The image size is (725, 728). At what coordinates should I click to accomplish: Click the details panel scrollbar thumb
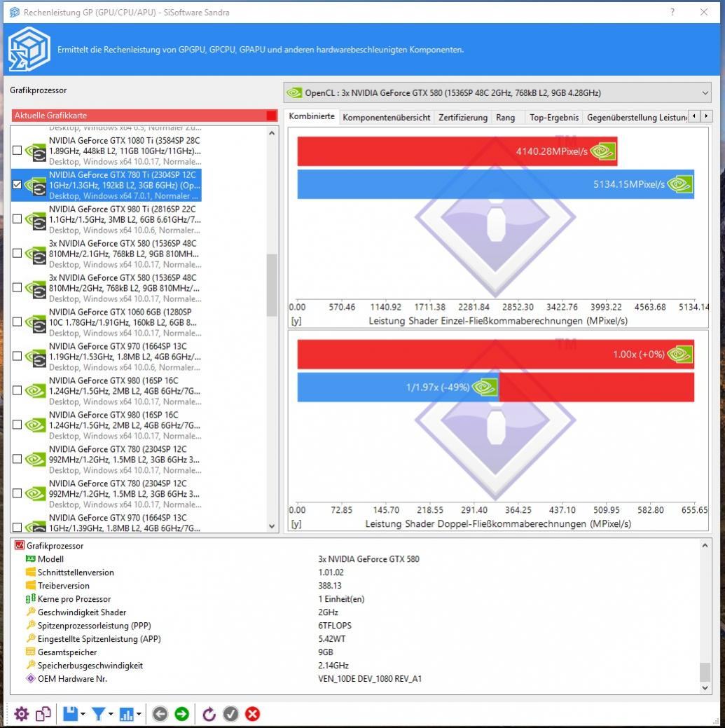[x=705, y=671]
